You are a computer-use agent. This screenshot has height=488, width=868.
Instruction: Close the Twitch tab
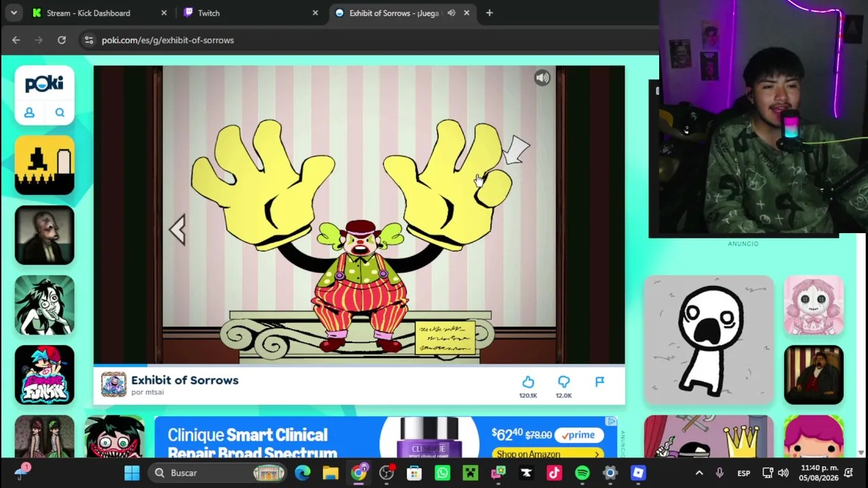click(x=315, y=13)
